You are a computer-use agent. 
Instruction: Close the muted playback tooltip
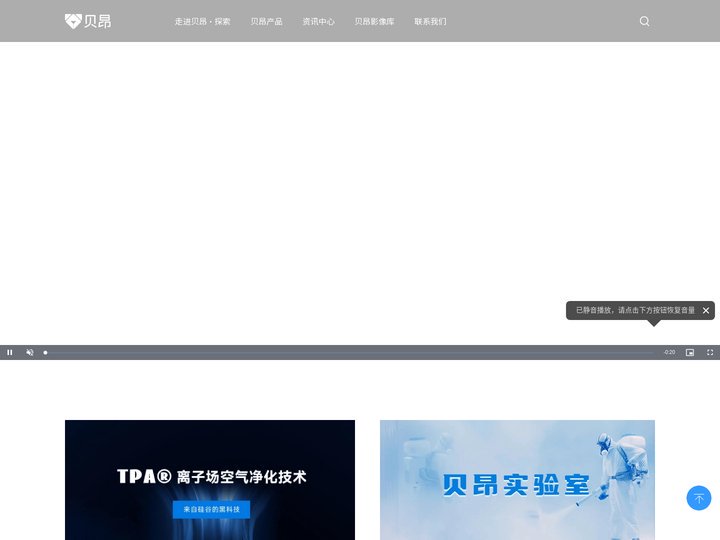pos(706,310)
